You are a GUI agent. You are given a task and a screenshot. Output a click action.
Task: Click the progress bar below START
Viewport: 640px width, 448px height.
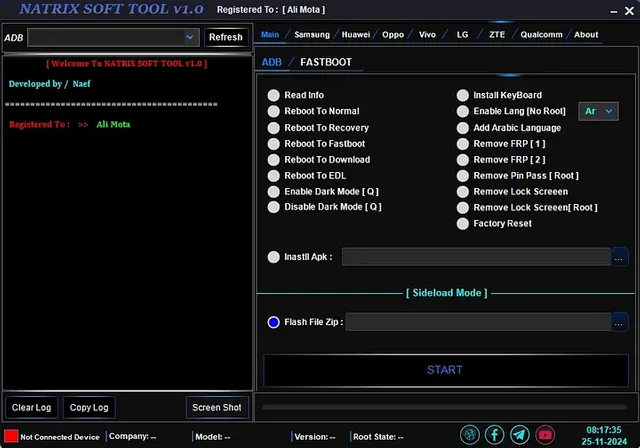pyautogui.click(x=444, y=407)
